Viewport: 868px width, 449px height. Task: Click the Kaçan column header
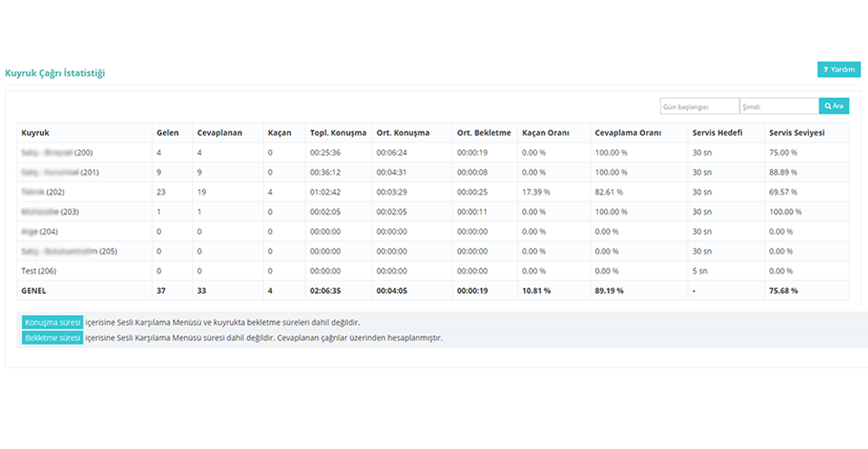pyautogui.click(x=279, y=133)
